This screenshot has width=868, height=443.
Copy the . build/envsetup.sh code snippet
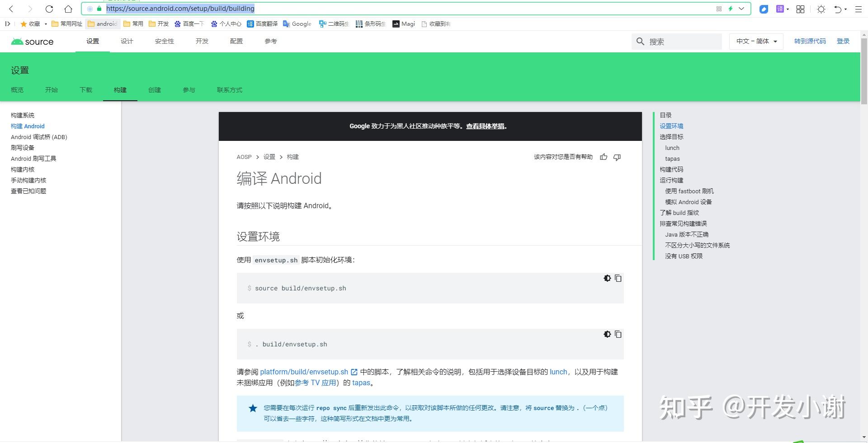coord(618,335)
